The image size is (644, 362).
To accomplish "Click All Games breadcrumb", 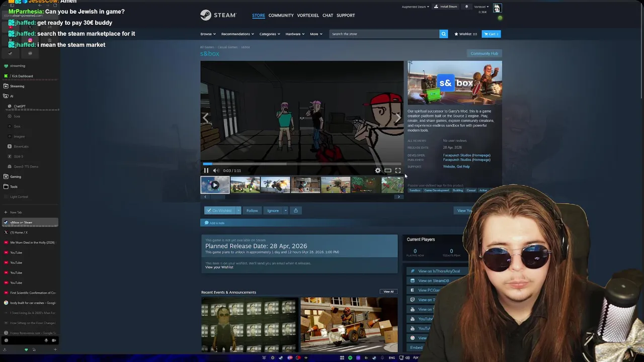I will click(207, 47).
